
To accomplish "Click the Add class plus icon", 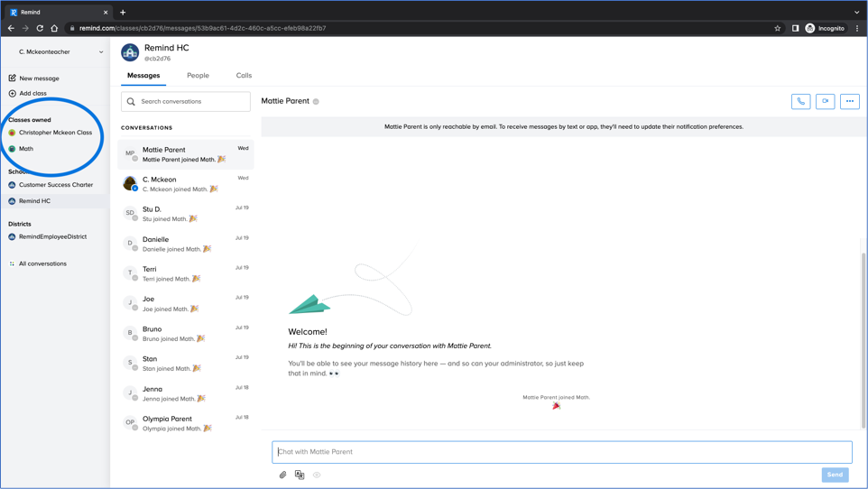I will click(x=13, y=93).
